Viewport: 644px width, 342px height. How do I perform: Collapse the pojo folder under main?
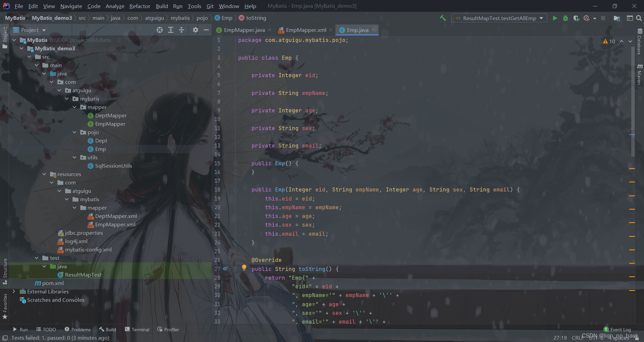click(x=74, y=132)
